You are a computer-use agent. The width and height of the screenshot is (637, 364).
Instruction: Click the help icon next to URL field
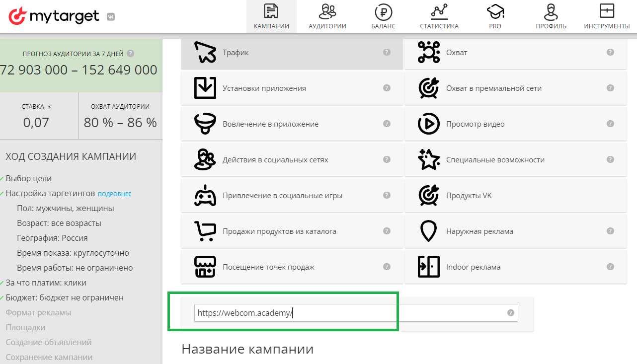coord(510,313)
